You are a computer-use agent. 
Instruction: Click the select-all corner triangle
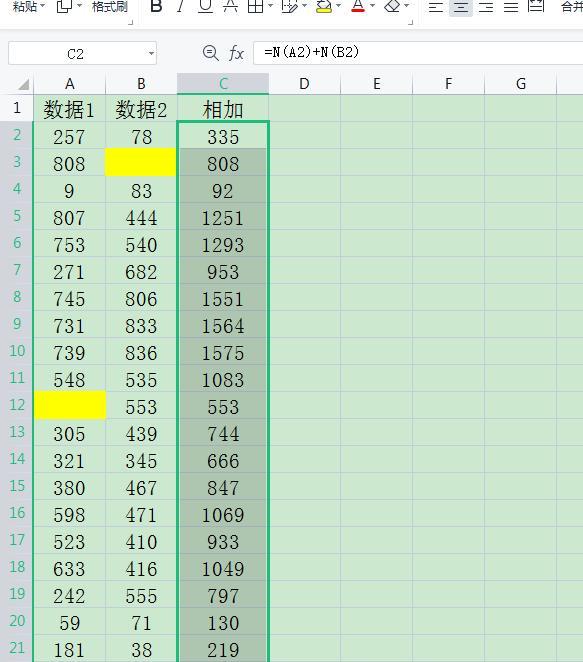point(23,84)
